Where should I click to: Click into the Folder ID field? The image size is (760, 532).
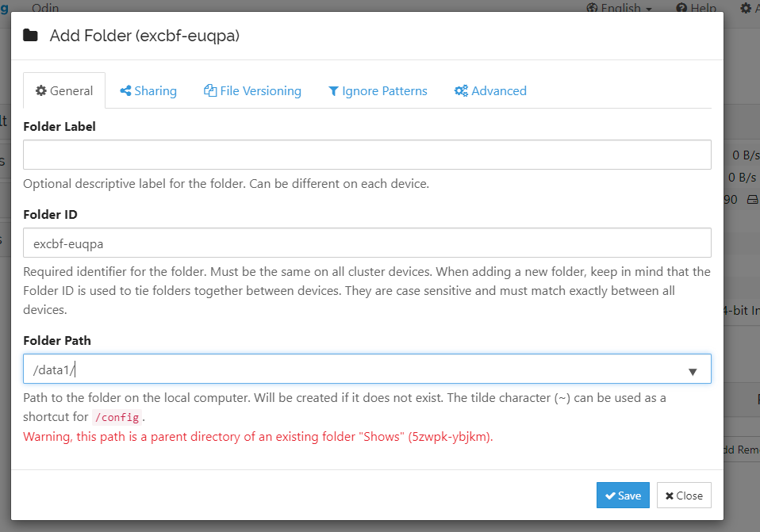[x=367, y=243]
